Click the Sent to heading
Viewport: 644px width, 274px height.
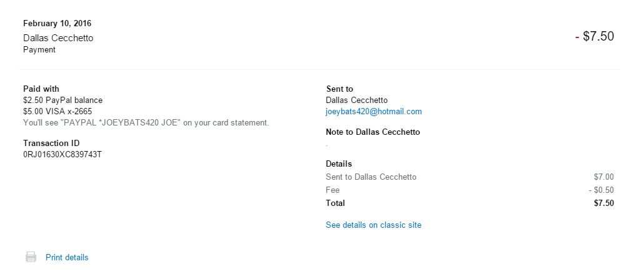pos(340,89)
